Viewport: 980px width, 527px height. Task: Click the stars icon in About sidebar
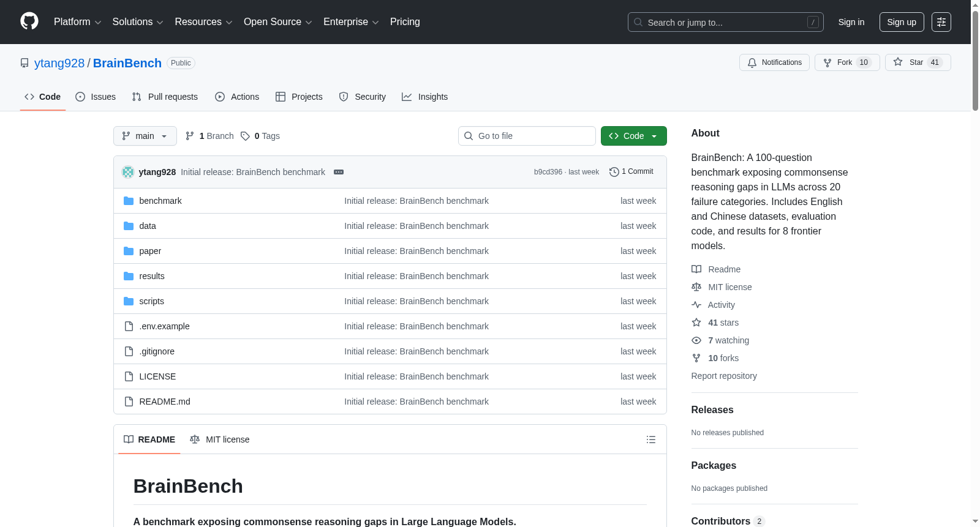(696, 323)
